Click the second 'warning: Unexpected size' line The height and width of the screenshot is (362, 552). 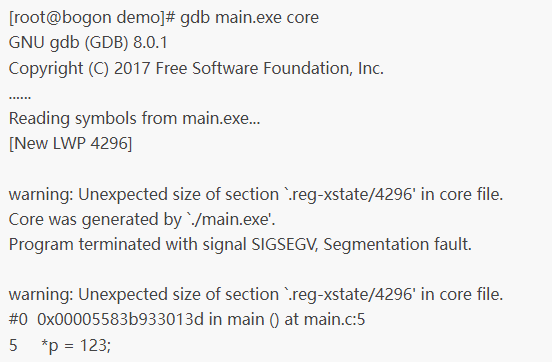coord(256,294)
